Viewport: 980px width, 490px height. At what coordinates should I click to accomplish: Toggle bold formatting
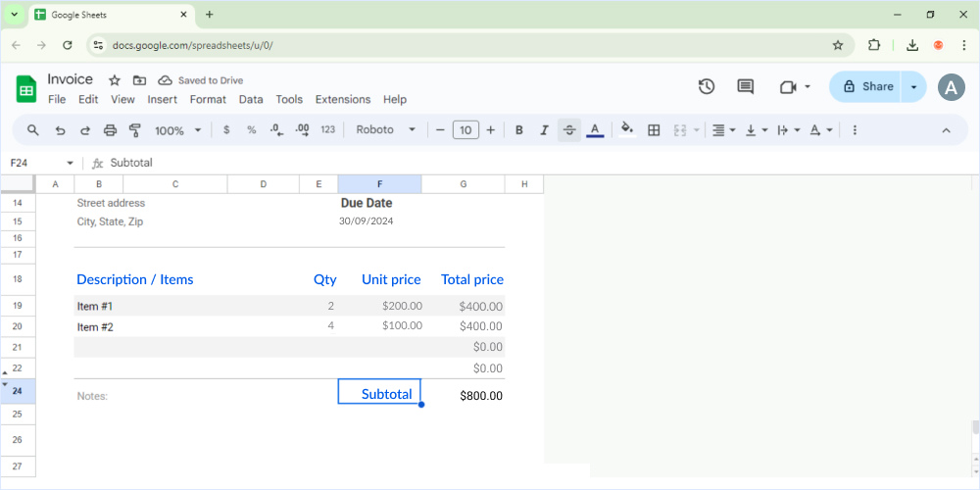pos(518,130)
